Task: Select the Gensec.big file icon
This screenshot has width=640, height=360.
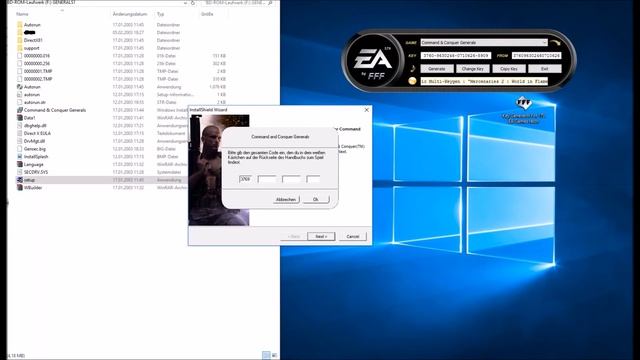Action: 20,149
